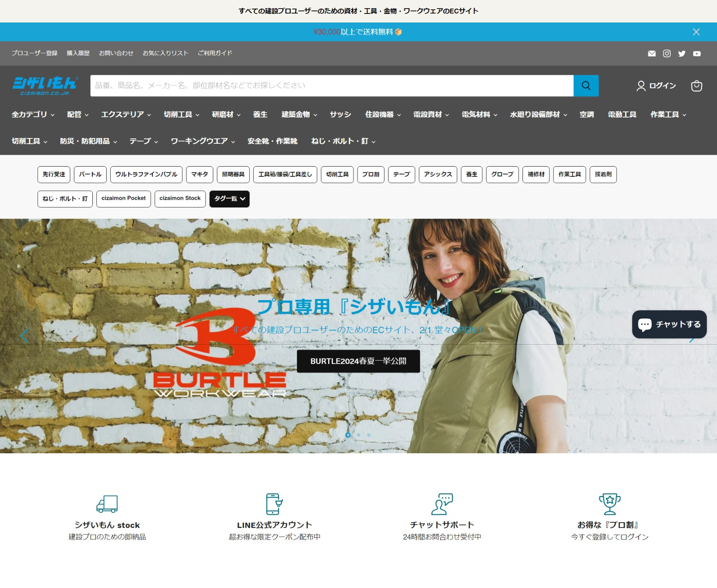This screenshot has height=588, width=717.
Task: Select the バートル tag
Action: point(90,174)
